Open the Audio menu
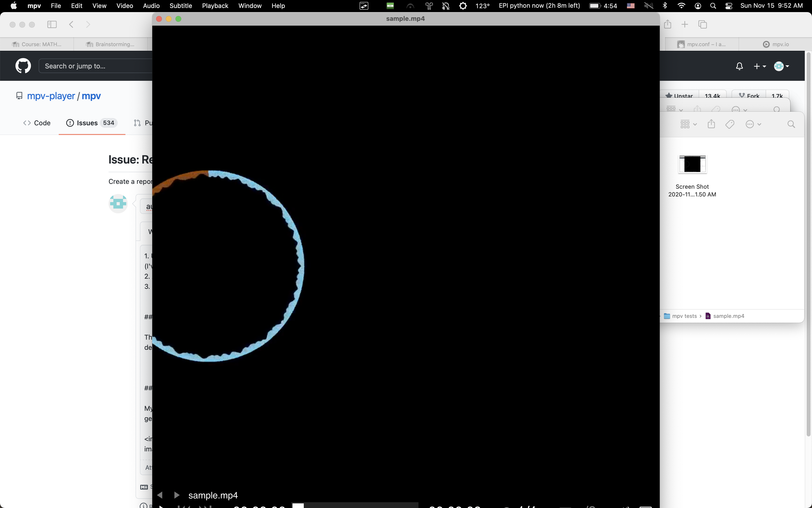 pyautogui.click(x=151, y=6)
